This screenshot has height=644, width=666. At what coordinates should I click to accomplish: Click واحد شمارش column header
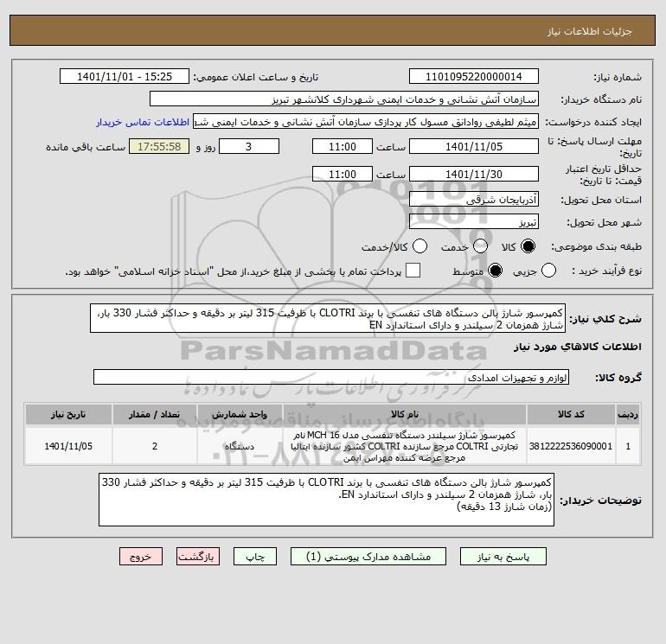(x=240, y=414)
